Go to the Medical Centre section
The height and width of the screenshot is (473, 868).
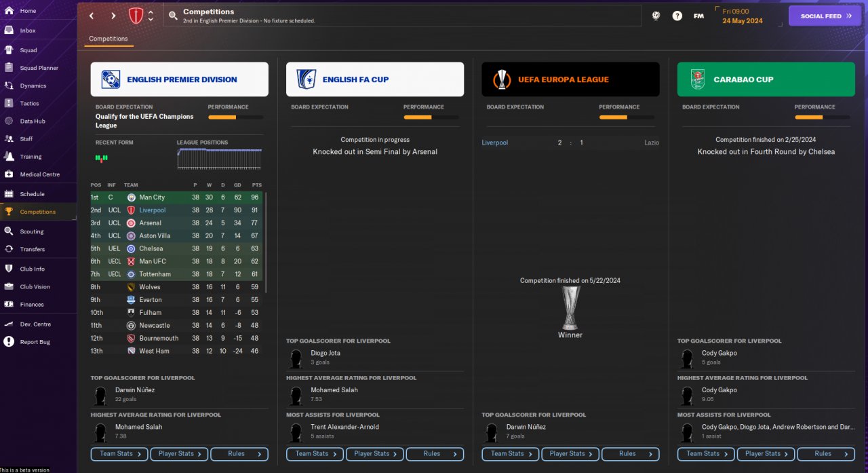pos(39,174)
